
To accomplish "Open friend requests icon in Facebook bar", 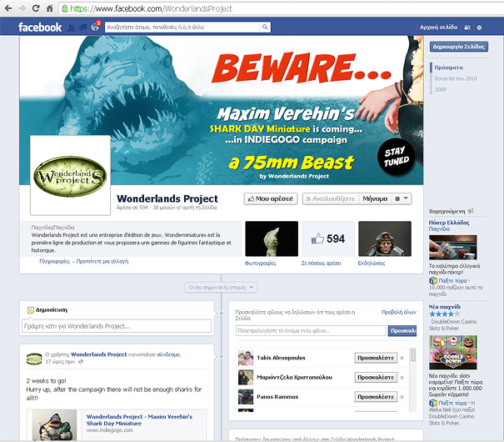I will [x=72, y=28].
